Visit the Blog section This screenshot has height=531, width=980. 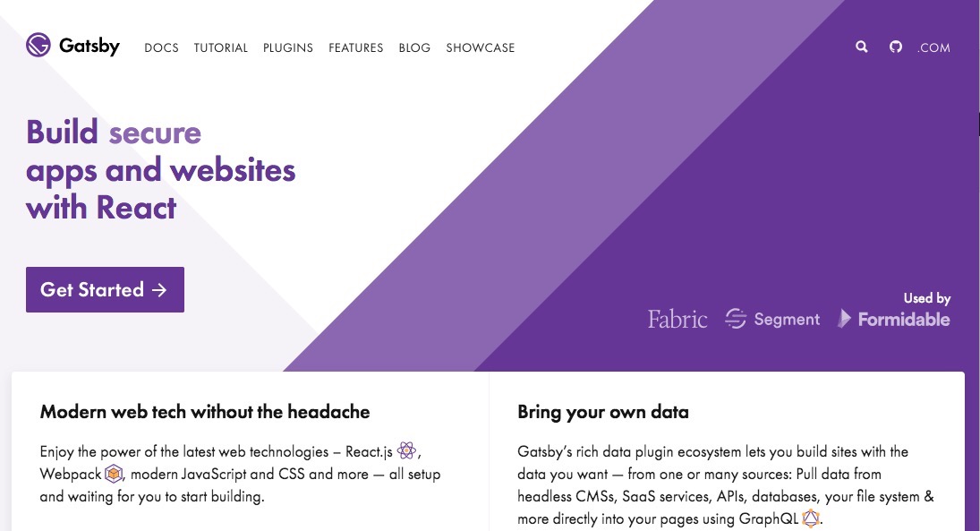tap(414, 47)
